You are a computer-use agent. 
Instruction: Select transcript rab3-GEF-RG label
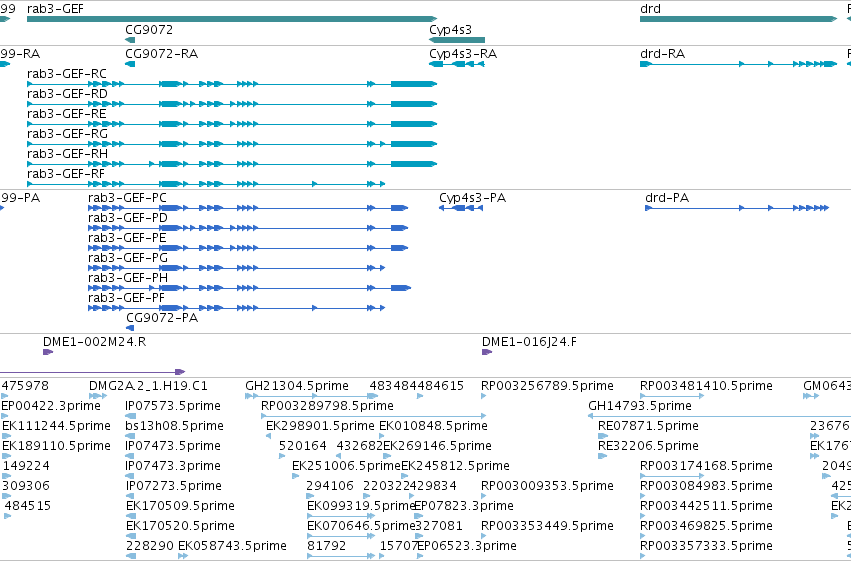coord(67,134)
